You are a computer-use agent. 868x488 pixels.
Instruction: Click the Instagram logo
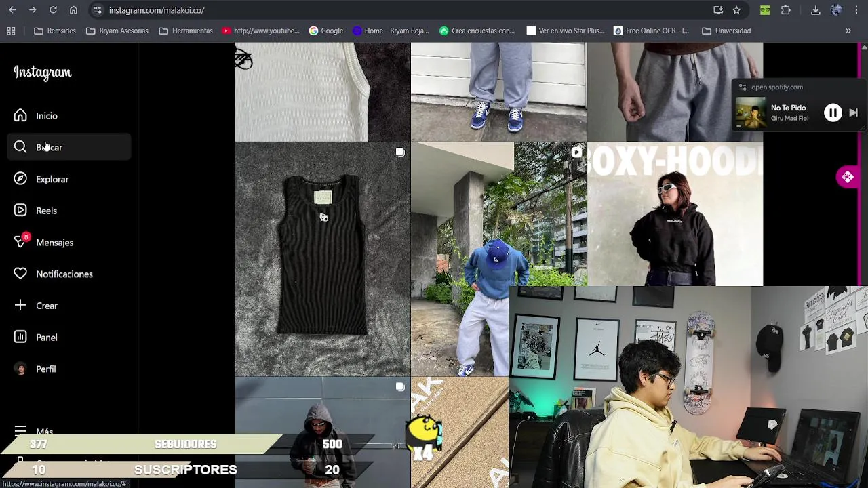pyautogui.click(x=42, y=73)
